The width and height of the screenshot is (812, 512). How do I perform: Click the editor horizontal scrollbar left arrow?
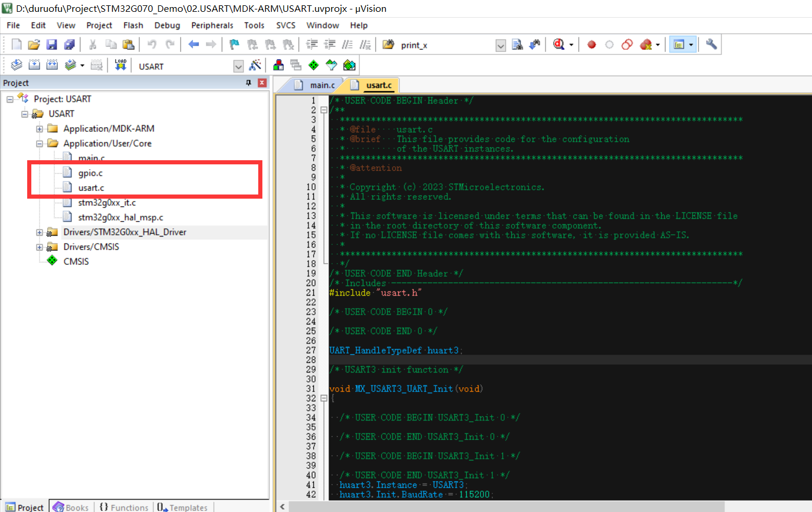coord(283,507)
